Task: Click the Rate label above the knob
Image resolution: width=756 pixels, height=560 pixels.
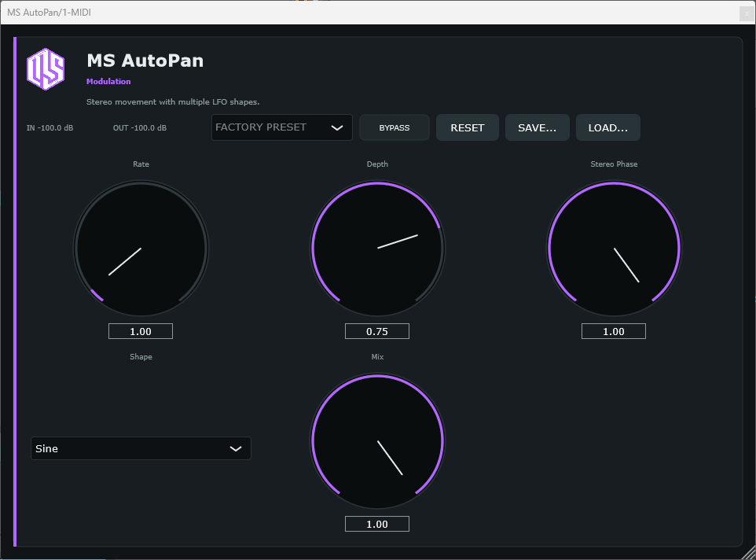Action: click(141, 164)
